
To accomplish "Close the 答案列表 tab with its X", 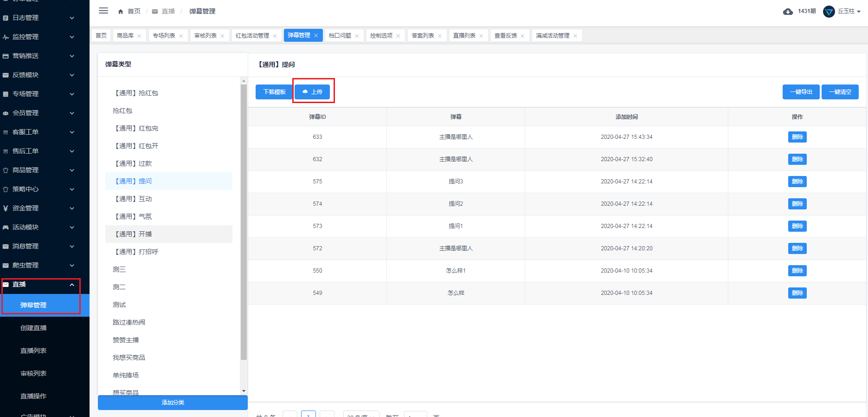I will pyautogui.click(x=440, y=36).
